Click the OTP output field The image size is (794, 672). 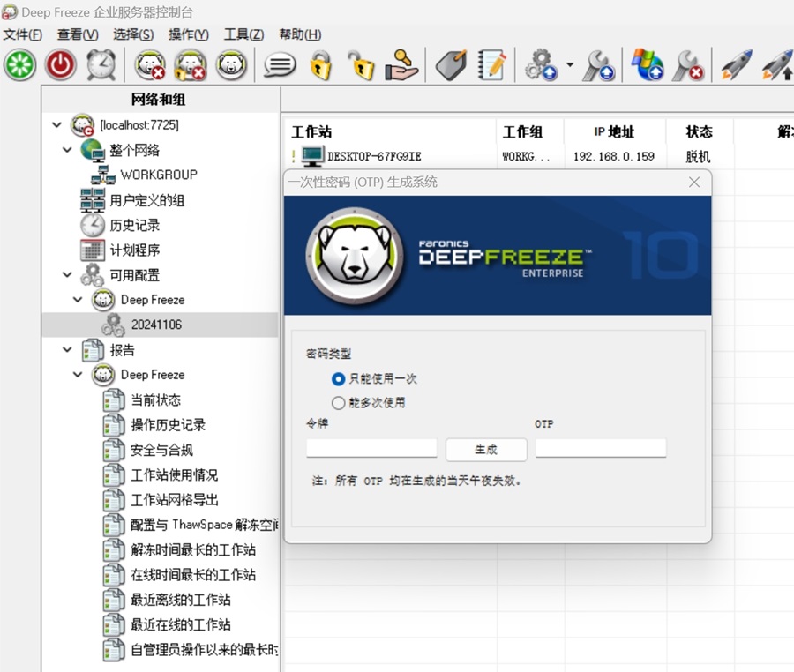pyautogui.click(x=601, y=448)
